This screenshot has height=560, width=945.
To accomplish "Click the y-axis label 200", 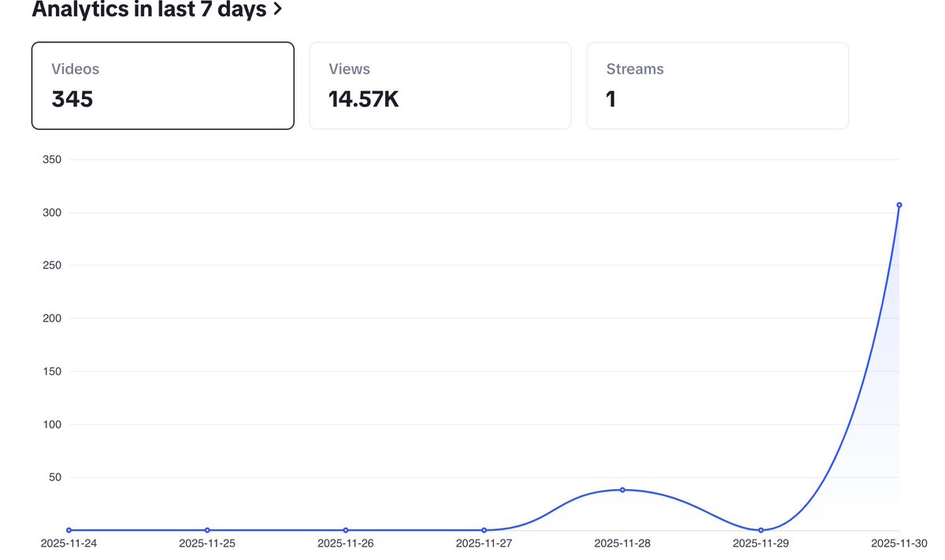I will click(x=54, y=318).
